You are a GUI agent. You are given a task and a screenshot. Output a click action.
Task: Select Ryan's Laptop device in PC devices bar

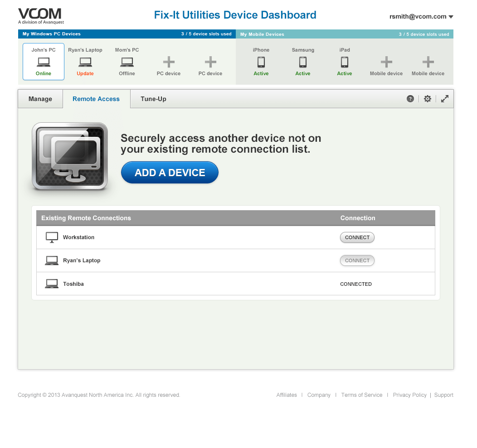pyautogui.click(x=85, y=62)
